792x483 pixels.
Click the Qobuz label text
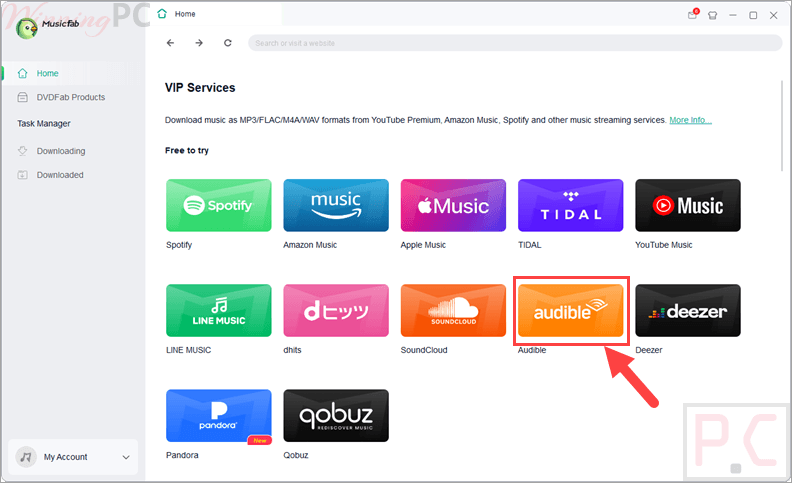click(295, 455)
